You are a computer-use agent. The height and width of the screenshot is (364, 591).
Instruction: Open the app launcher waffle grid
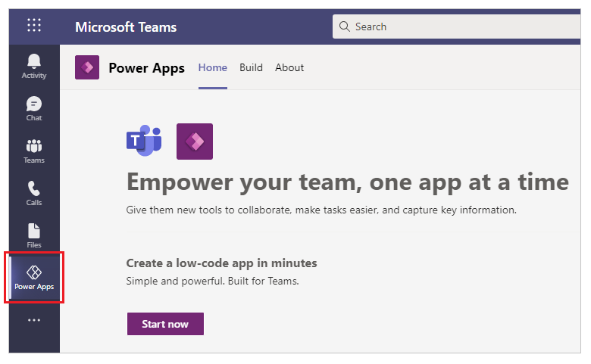coord(34,25)
